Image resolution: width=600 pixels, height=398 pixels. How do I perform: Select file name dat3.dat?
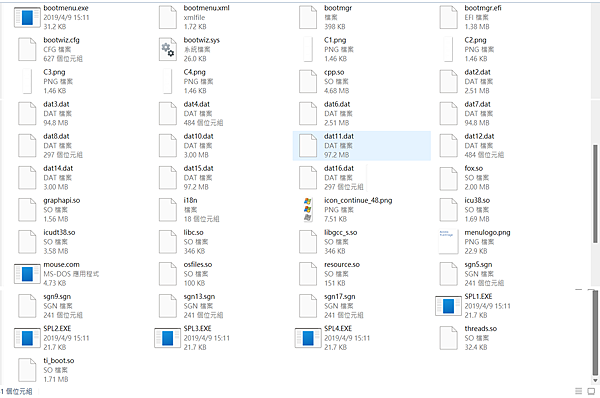pos(56,104)
